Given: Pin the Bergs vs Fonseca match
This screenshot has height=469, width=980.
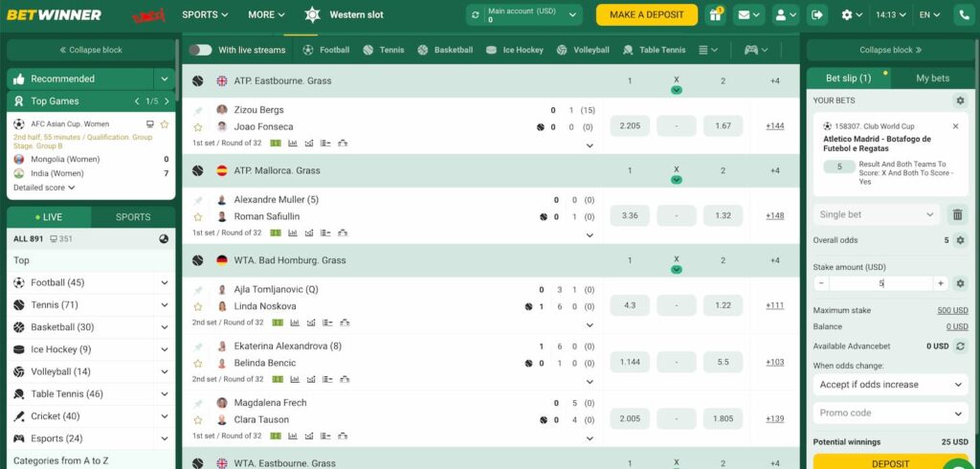Looking at the screenshot, I should pos(198,111).
